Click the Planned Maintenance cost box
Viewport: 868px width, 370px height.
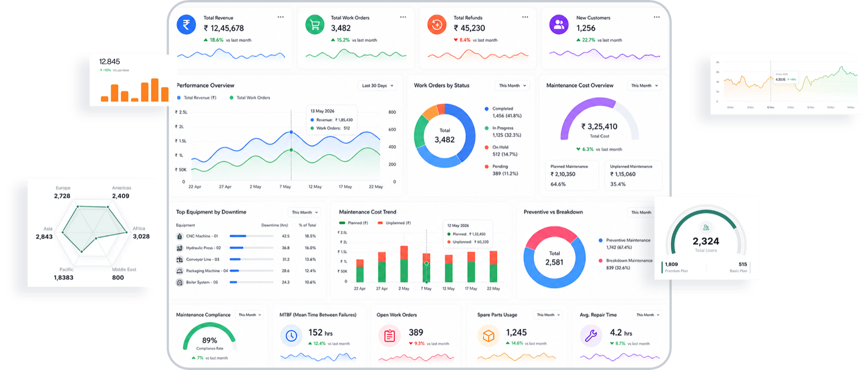point(572,175)
